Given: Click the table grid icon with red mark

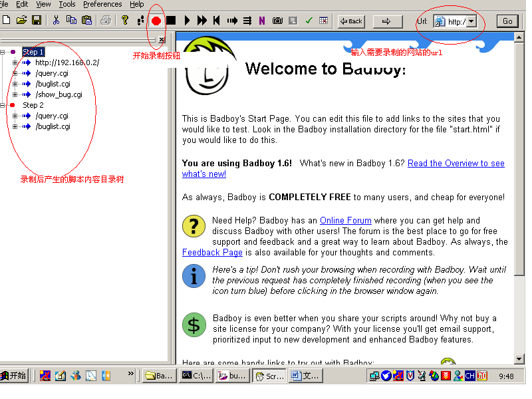Looking at the screenshot, I should (324, 21).
